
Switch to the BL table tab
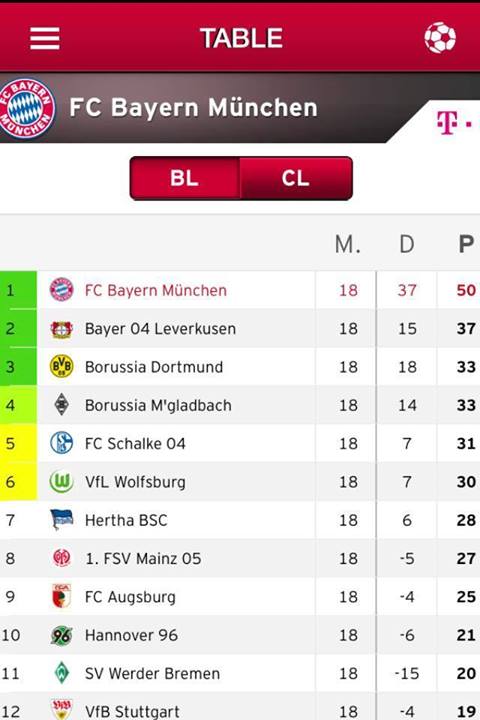pyautogui.click(x=185, y=178)
